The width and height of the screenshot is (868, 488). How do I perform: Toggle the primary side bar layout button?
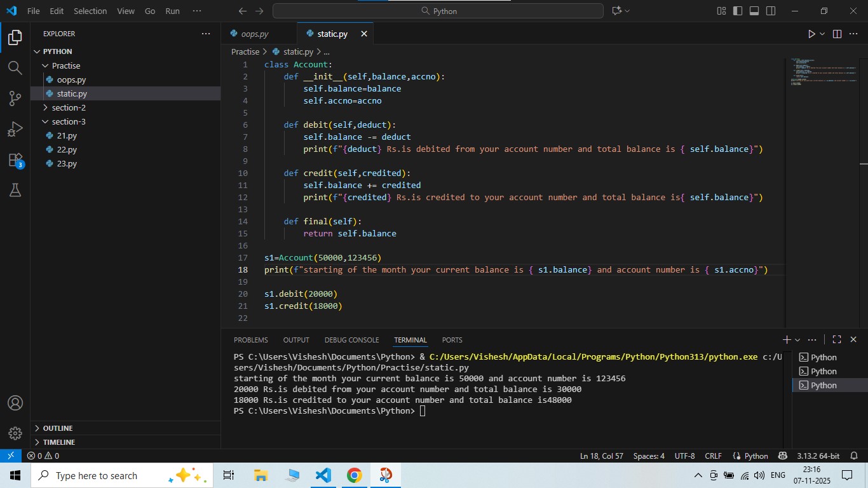(x=738, y=11)
